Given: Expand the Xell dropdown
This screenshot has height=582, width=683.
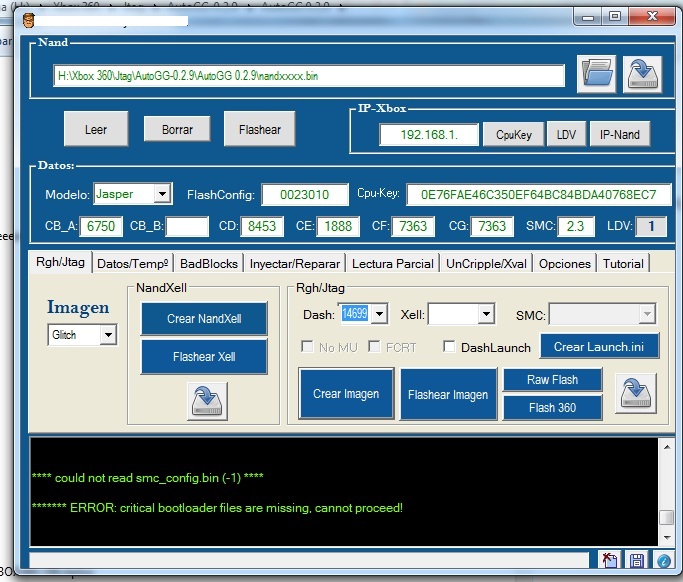Looking at the screenshot, I should pos(486,314).
